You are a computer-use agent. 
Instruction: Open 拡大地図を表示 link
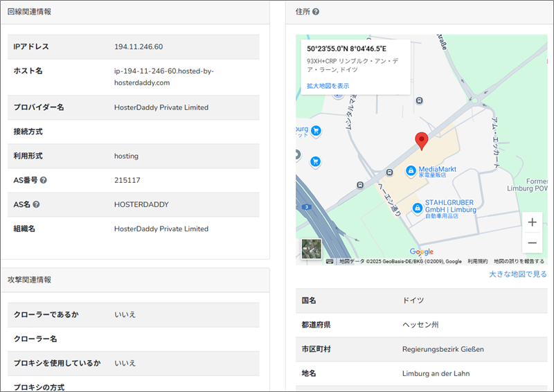point(328,86)
